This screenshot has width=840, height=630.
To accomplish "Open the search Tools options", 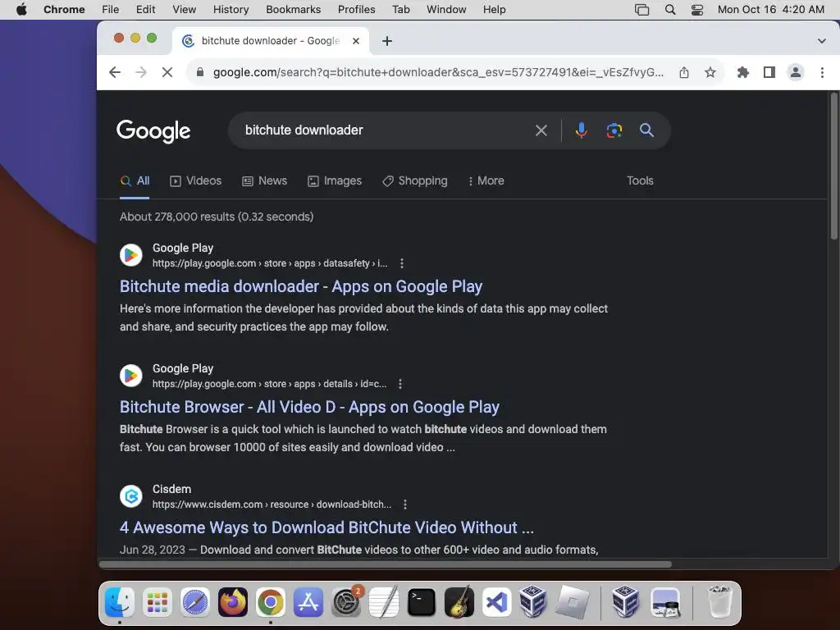I will pos(640,181).
